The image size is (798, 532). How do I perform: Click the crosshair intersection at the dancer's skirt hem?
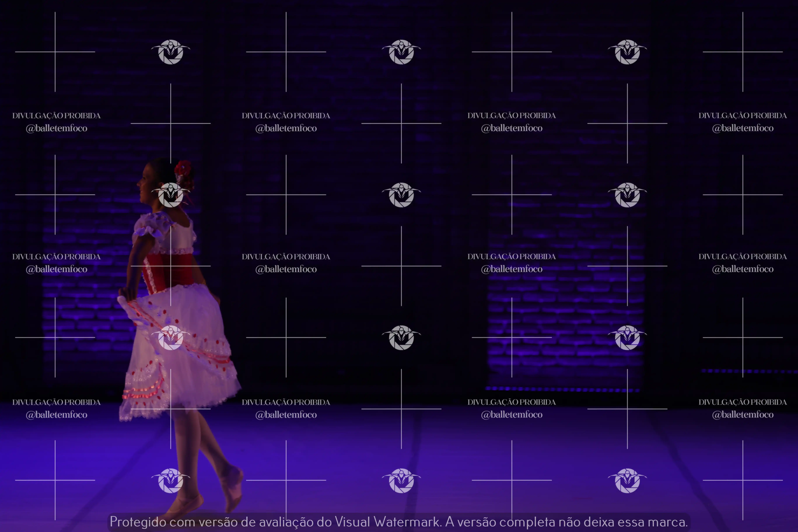pyautogui.click(x=171, y=409)
